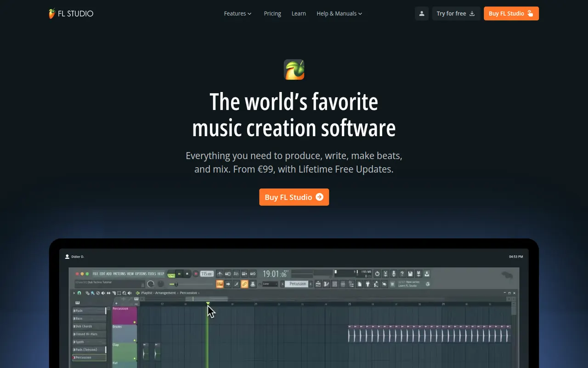
Task: Select the Closed Hi-Hats pattern in the pattern list
Action: pos(89,334)
